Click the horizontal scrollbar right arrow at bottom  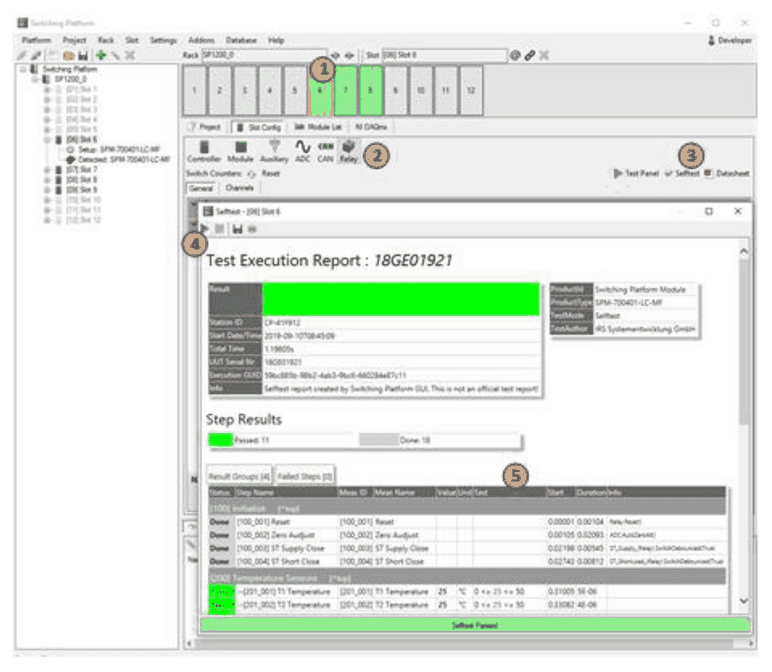750,643
